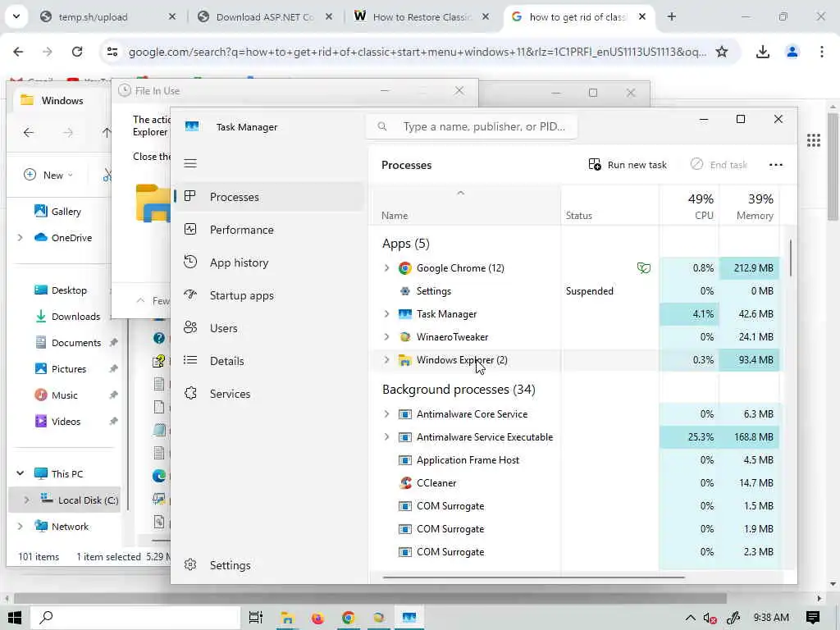Open the Windows Start button
This screenshot has height=630, width=840.
click(15, 618)
